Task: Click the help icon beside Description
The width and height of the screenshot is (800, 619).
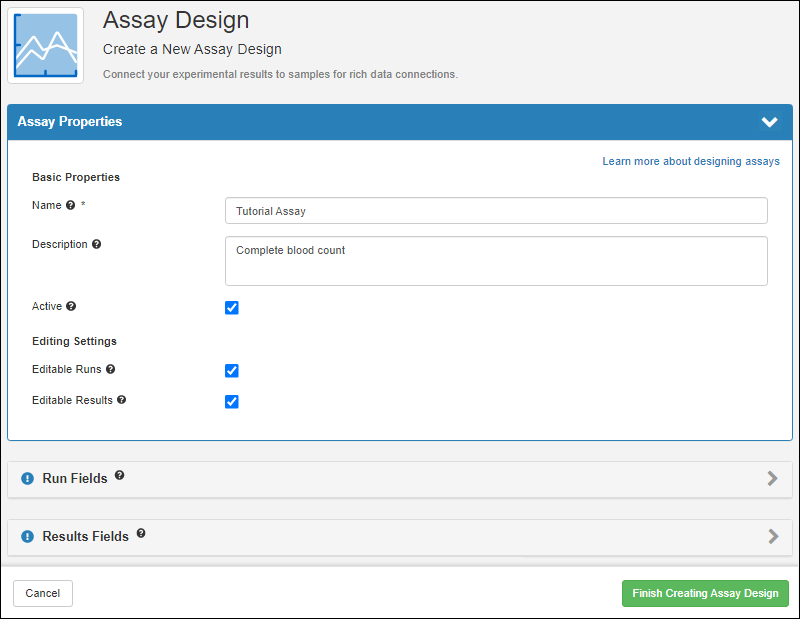Action: (x=96, y=244)
